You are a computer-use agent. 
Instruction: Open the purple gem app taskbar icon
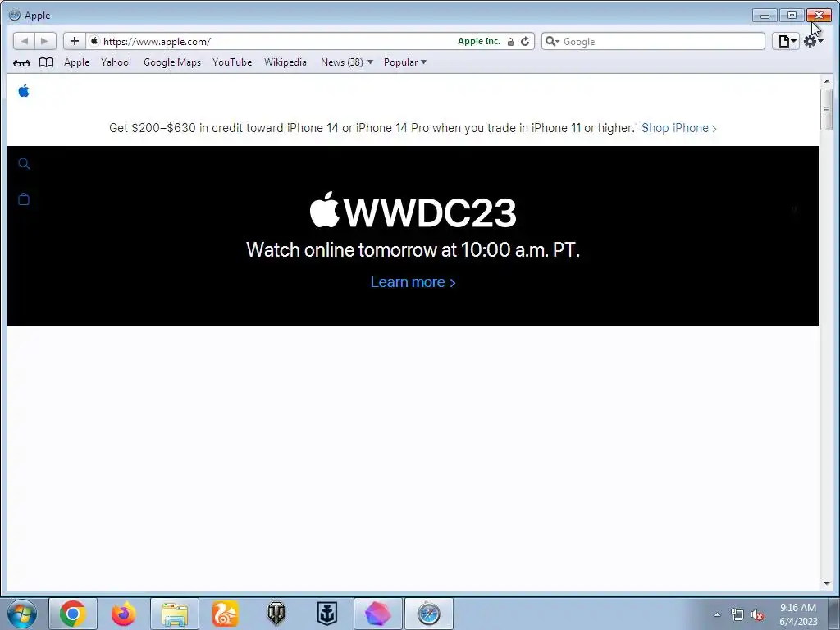point(377,614)
